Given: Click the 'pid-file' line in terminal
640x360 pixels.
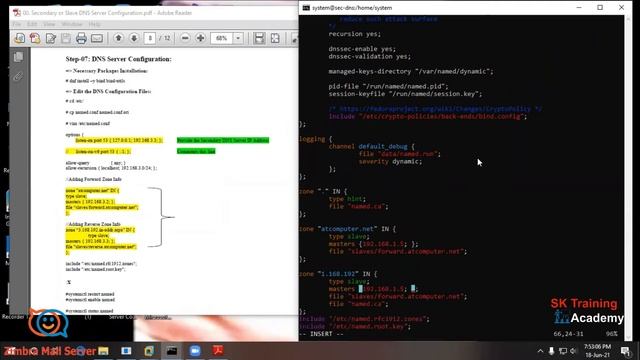Looking at the screenshot, I should [x=389, y=87].
